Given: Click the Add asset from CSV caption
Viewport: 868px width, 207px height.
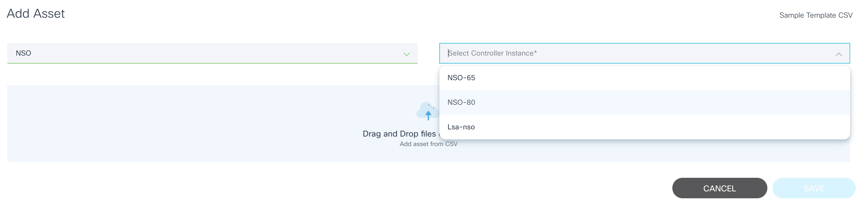Looking at the screenshot, I should click(x=428, y=144).
